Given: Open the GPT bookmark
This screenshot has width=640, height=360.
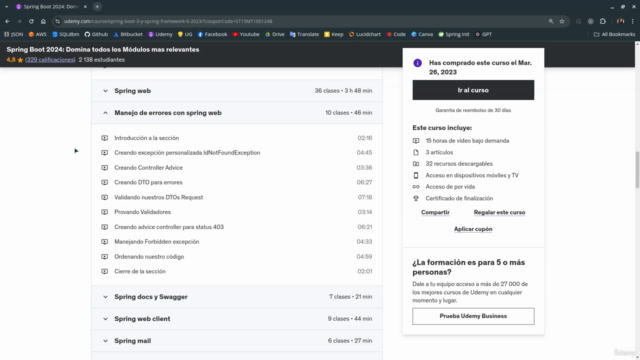Looking at the screenshot, I should point(484,34).
